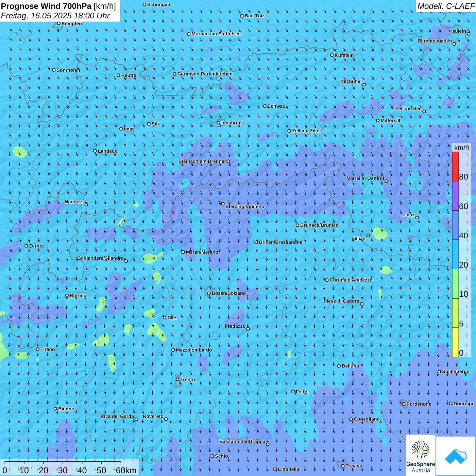Click the "Bruneck/Brunico" label
The height and width of the screenshot is (476, 476).
pyautogui.click(x=319, y=225)
